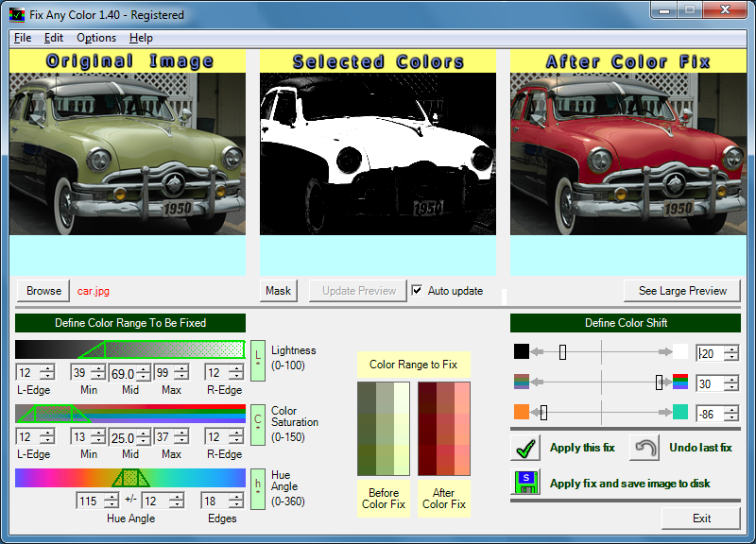Image resolution: width=756 pixels, height=544 pixels.
Task: Click the rainbow swatch on saturation shift row
Action: point(524,382)
